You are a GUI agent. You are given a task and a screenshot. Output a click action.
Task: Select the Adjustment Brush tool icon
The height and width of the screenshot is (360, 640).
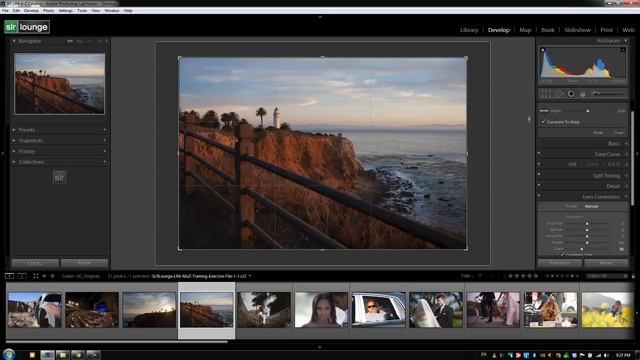point(609,93)
